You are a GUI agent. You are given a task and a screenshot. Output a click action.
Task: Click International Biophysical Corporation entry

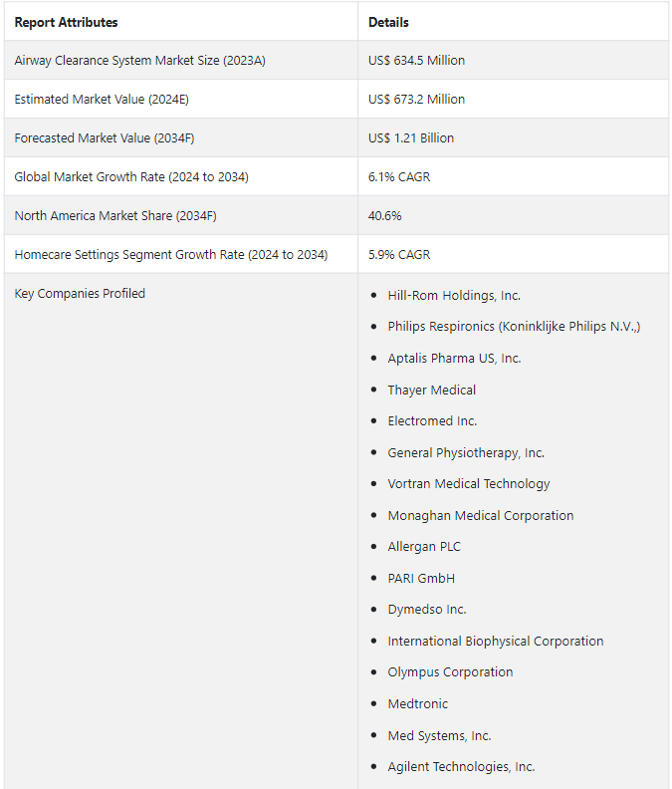(x=495, y=642)
